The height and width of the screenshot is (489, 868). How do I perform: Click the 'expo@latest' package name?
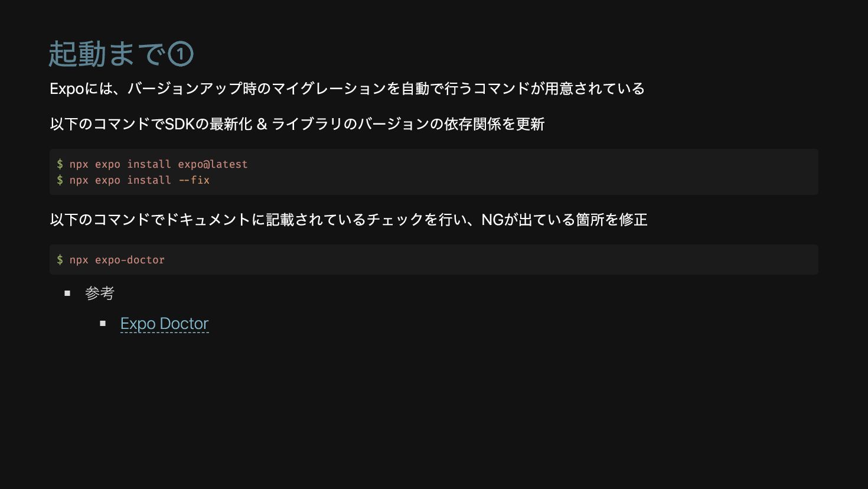tap(213, 164)
